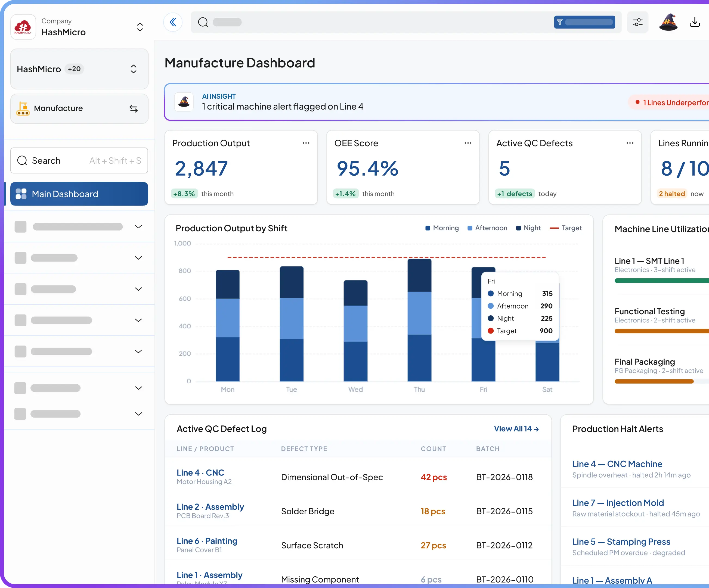Click the 2 halted badge

(x=672, y=194)
